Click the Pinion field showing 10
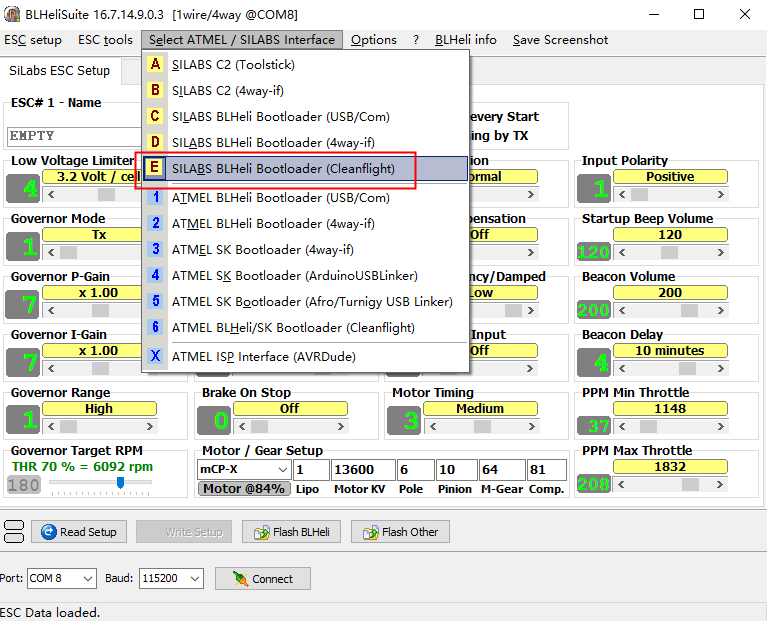767x621 pixels. click(x=456, y=469)
